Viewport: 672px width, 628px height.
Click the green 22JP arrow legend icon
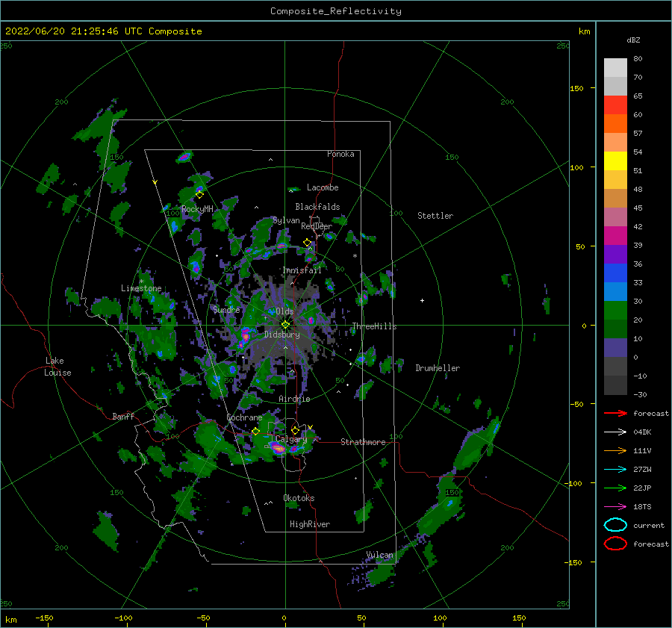(x=615, y=488)
